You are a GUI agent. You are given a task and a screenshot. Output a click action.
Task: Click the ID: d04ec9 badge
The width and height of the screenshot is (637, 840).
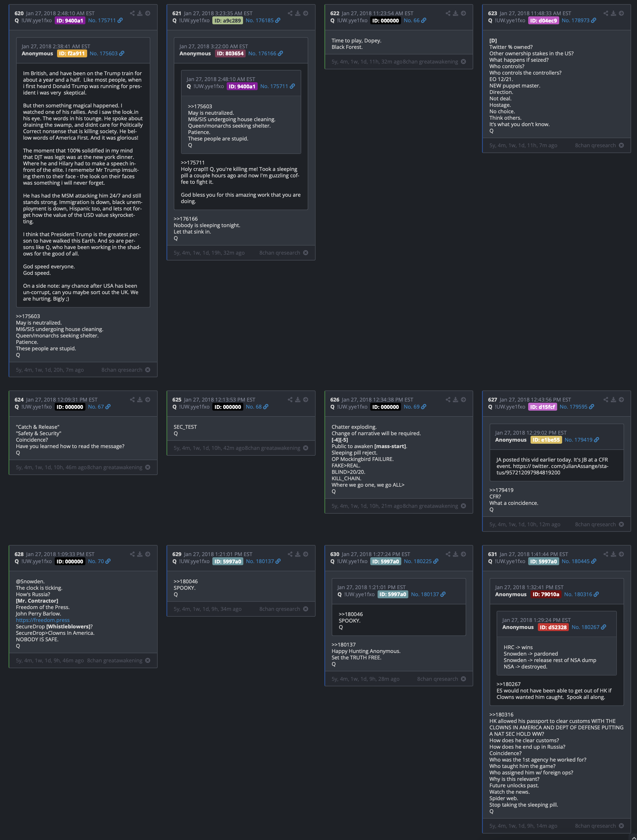tap(543, 20)
